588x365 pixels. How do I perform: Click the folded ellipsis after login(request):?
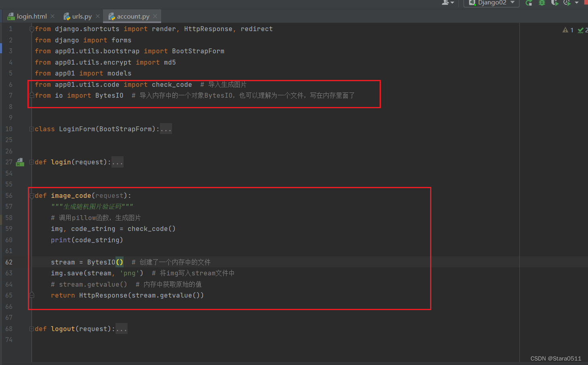coord(118,162)
